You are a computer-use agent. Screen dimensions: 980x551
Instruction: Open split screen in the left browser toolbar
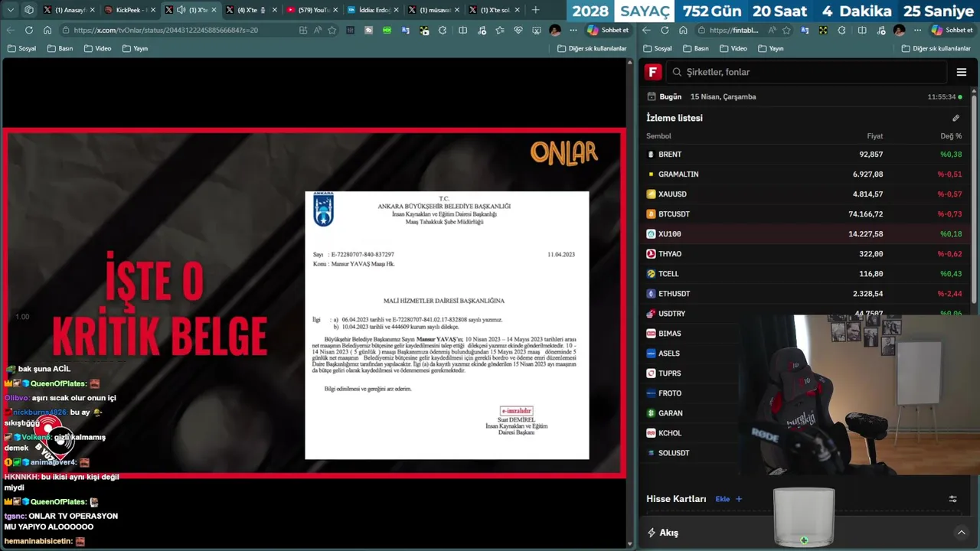click(462, 30)
